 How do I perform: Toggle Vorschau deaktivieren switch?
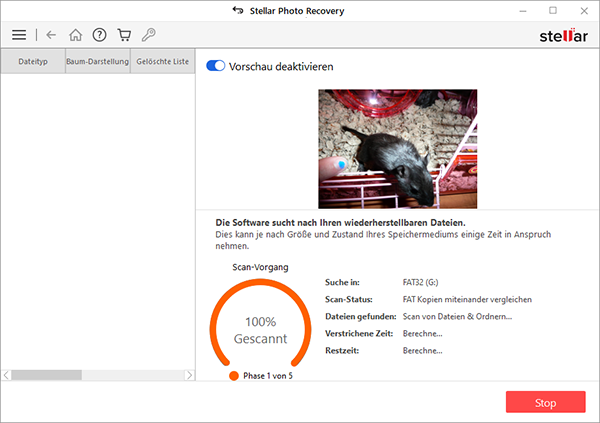click(215, 66)
